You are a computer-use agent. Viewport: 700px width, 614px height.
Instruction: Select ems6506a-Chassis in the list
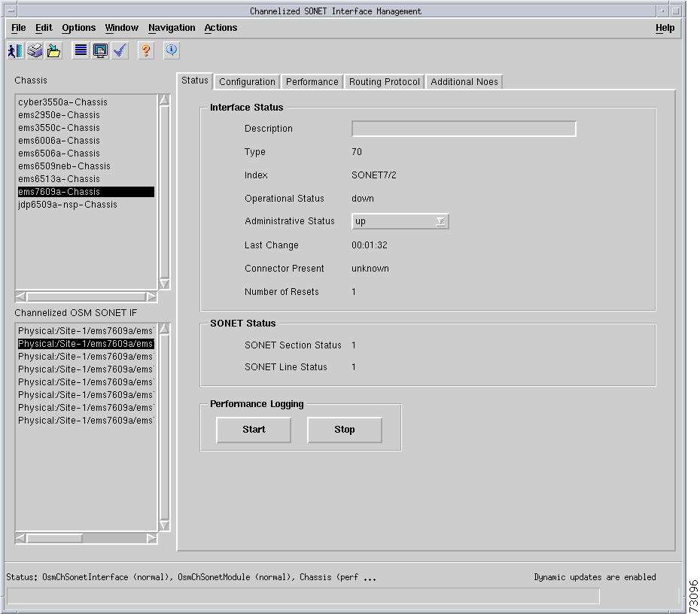(86, 153)
